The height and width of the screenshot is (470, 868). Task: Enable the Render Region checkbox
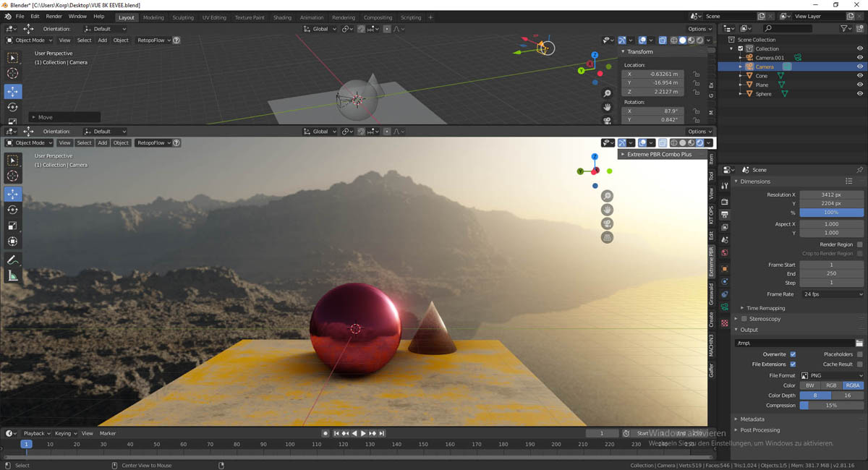coord(859,244)
